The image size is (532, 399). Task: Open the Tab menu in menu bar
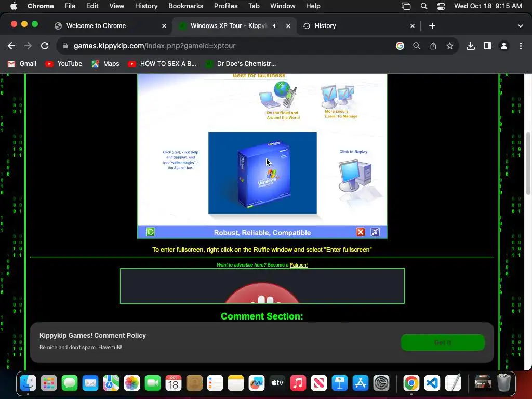coord(254,6)
